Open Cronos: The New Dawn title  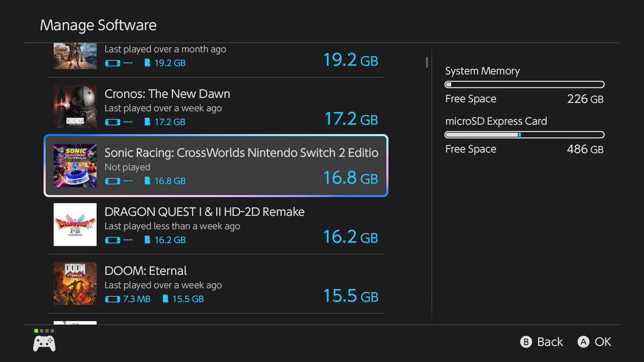click(x=167, y=94)
